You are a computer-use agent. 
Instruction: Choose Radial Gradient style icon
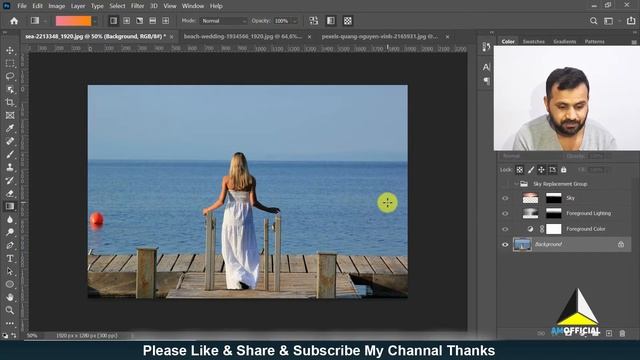[127, 21]
